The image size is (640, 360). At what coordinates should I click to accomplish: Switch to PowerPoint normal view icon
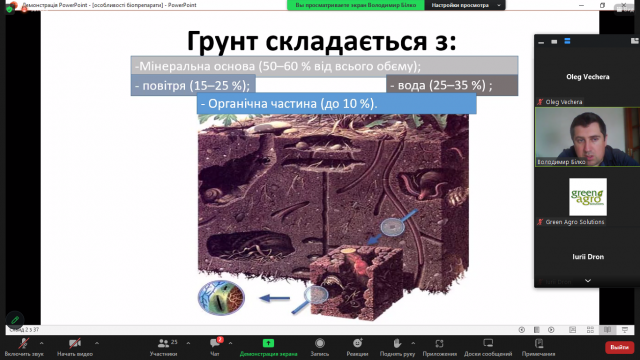(x=573, y=329)
